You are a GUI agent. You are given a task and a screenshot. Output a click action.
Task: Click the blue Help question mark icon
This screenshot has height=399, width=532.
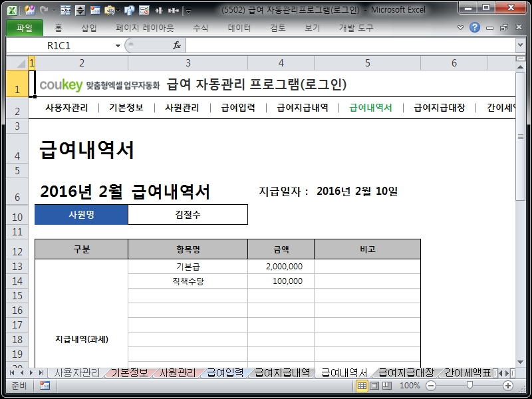[475, 27]
